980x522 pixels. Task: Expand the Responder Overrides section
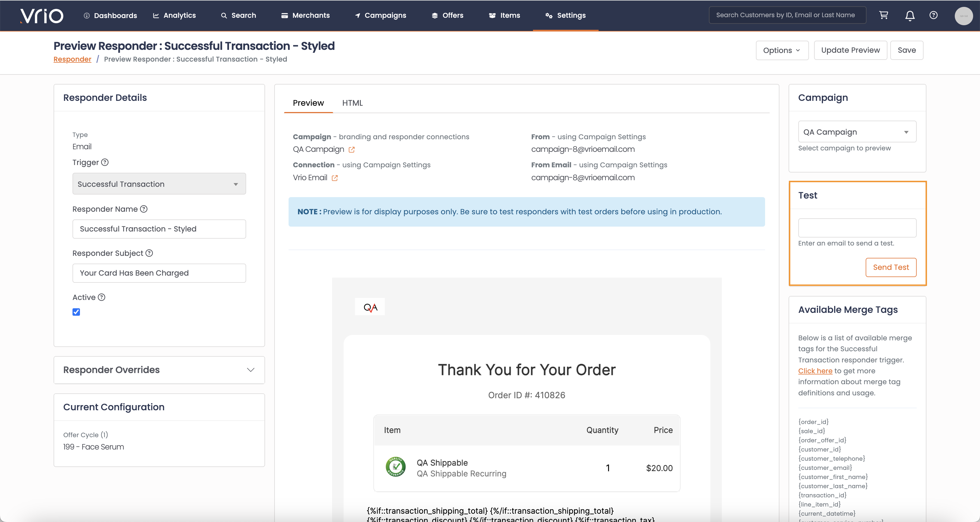pos(159,370)
